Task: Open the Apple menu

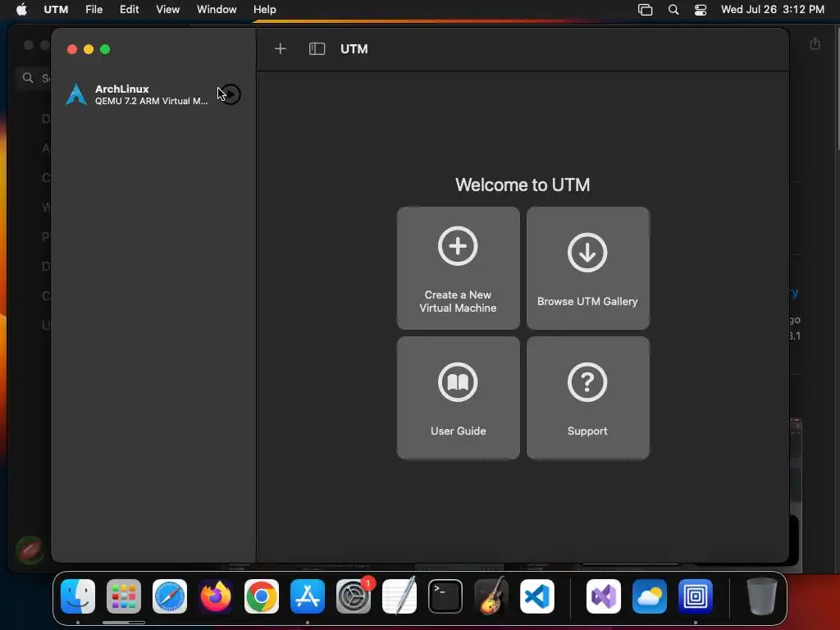Action: tap(21, 9)
